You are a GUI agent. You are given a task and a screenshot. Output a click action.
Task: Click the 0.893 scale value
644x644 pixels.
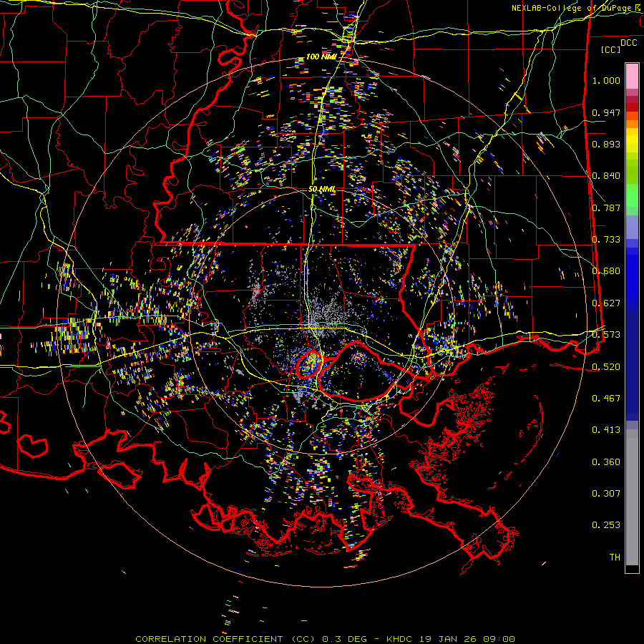pos(606,144)
